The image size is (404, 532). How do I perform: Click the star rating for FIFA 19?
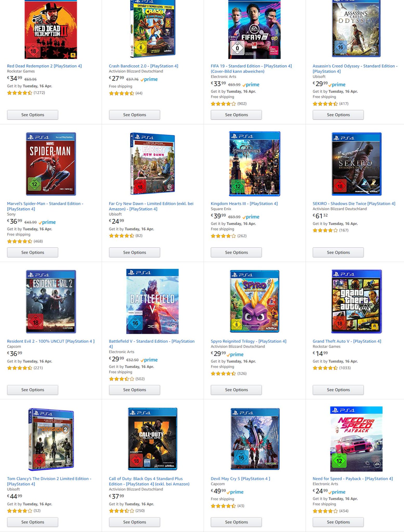tap(223, 104)
